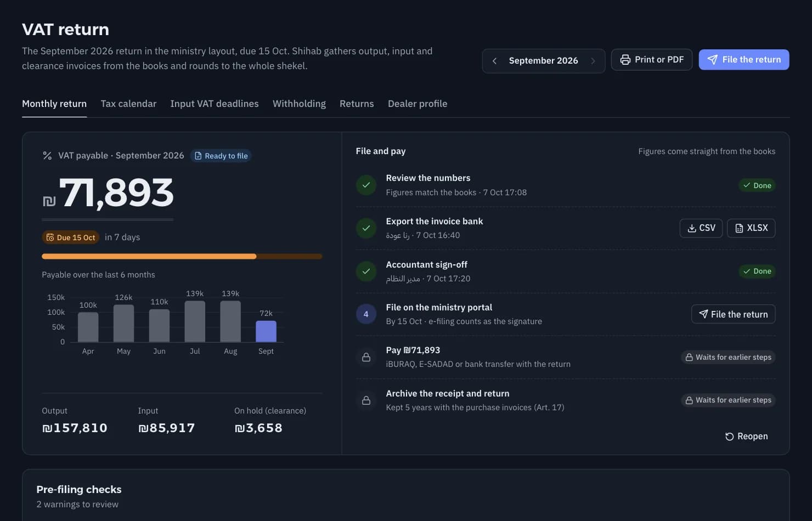Export the invoice bank as XLSX
The width and height of the screenshot is (812, 521).
point(751,228)
